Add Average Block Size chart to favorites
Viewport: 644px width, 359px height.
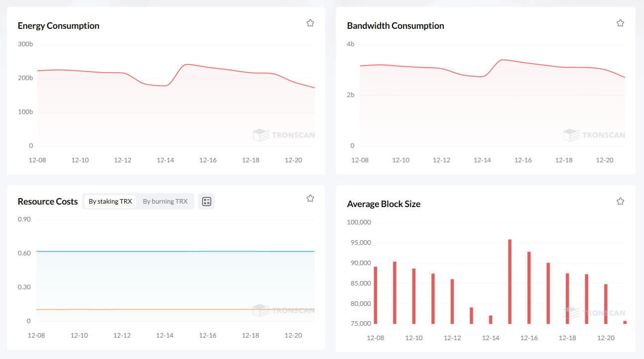(x=620, y=201)
